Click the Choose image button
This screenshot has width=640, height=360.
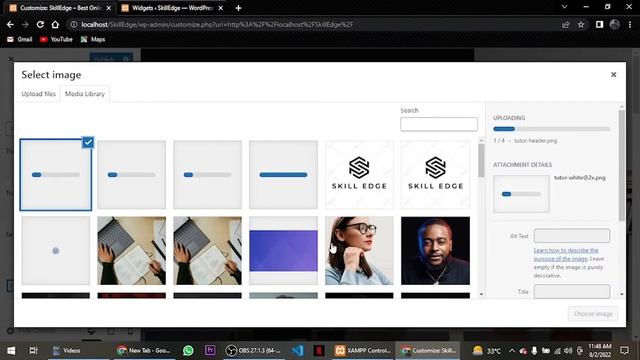click(x=593, y=313)
